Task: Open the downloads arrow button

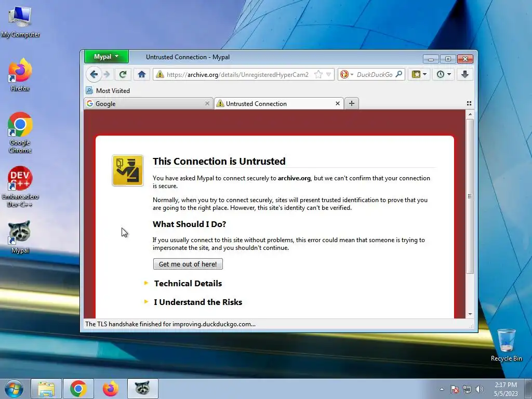Action: (x=465, y=74)
